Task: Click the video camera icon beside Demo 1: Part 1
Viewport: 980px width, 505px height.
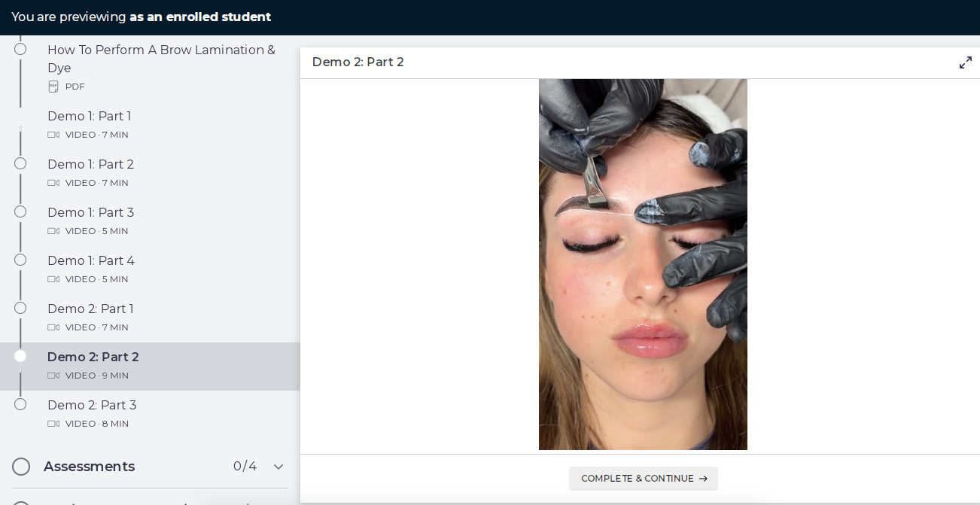Action: coord(53,135)
